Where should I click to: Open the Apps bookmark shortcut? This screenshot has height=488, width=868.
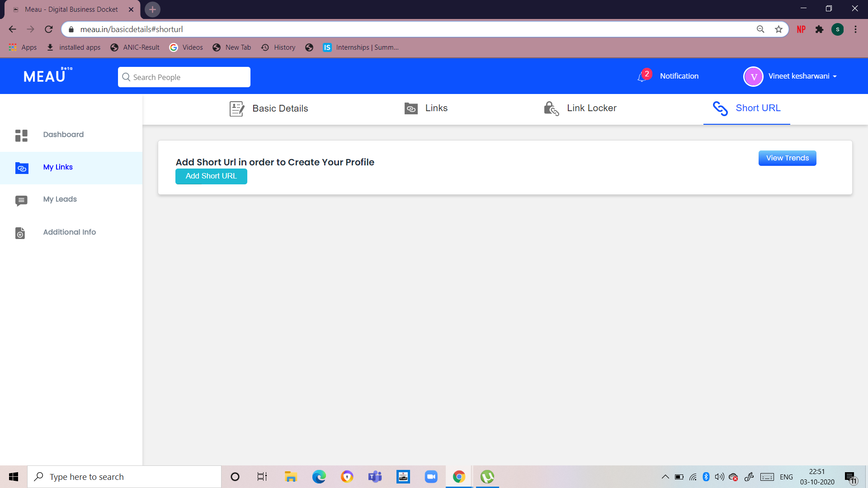pyautogui.click(x=23, y=47)
